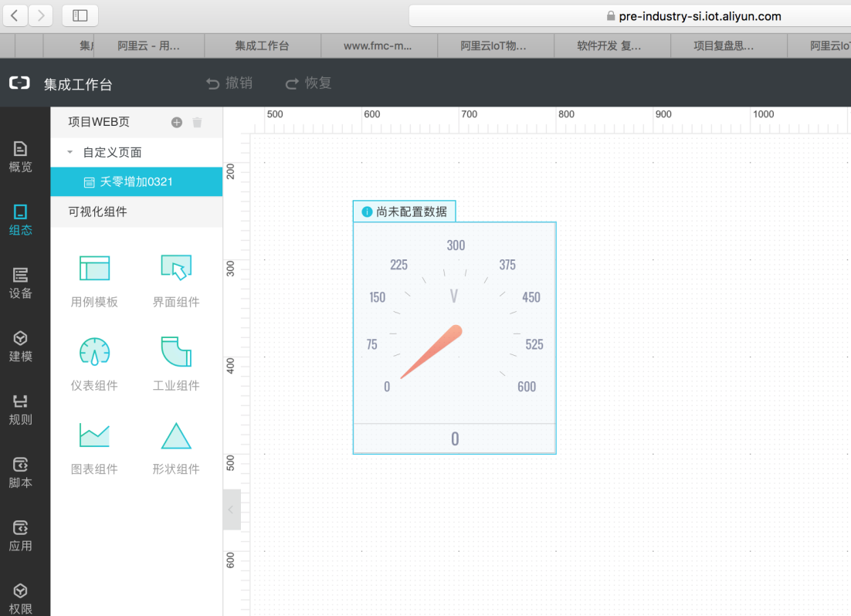The width and height of the screenshot is (851, 616).
Task: Choose 界面组件 interface component
Action: (x=176, y=281)
